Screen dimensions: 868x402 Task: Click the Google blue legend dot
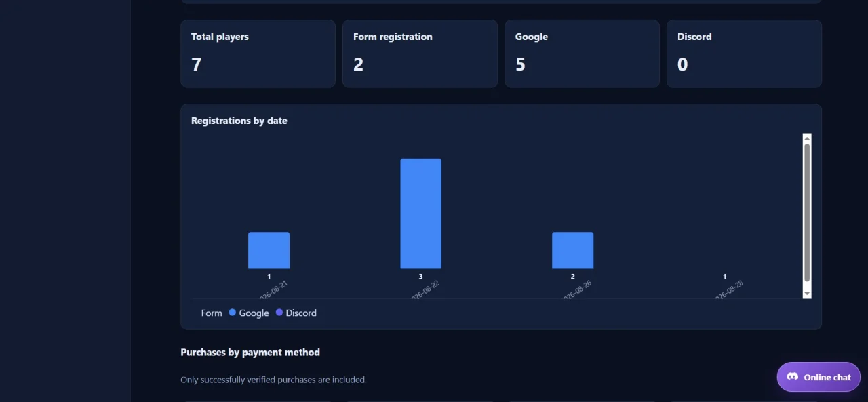click(x=233, y=313)
